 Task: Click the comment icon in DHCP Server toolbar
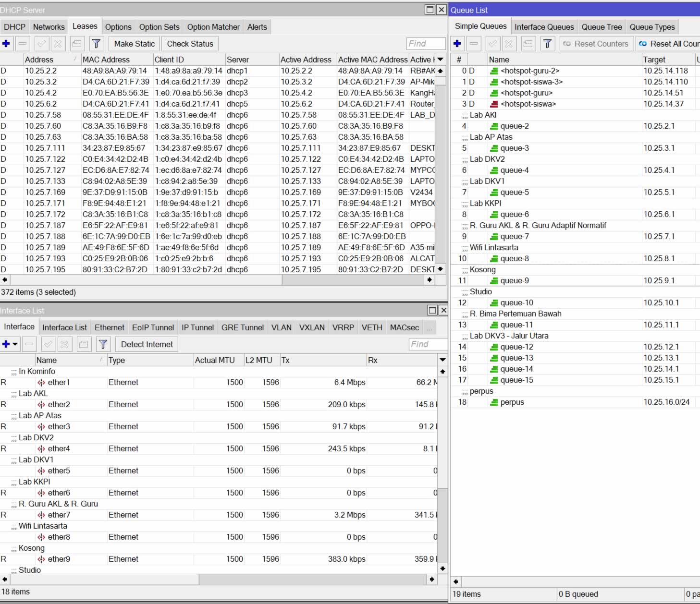[x=76, y=44]
